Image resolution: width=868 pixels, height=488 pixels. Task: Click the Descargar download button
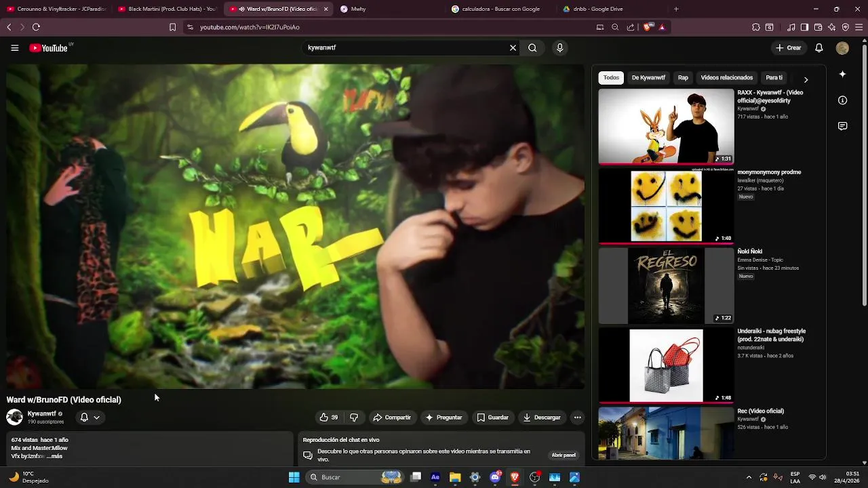coord(542,418)
